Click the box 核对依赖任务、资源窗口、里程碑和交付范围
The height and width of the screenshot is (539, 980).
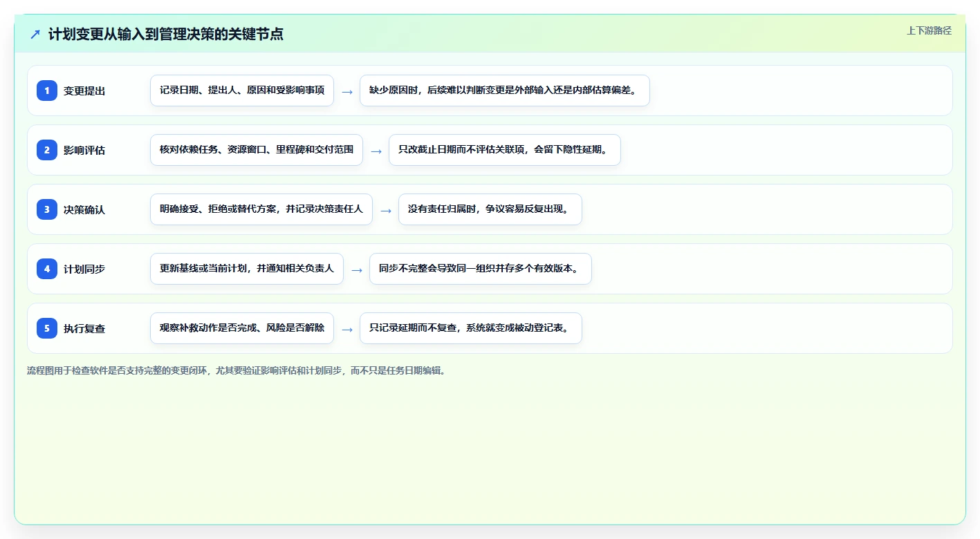[257, 150]
